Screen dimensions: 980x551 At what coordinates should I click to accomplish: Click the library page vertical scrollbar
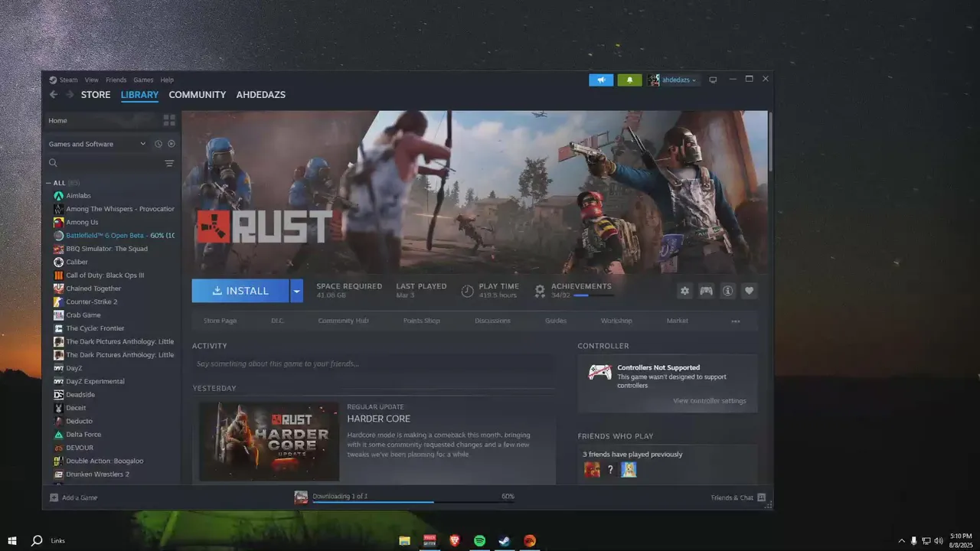tap(769, 142)
